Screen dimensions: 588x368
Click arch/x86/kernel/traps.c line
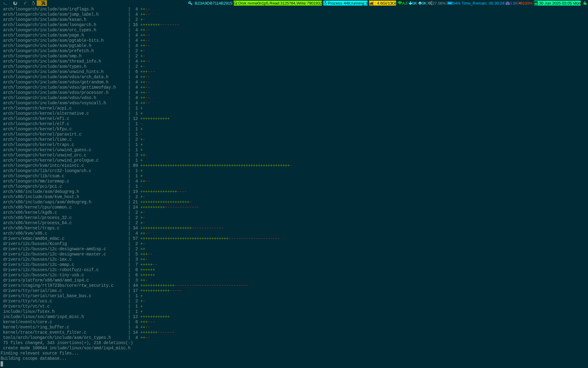113,228
